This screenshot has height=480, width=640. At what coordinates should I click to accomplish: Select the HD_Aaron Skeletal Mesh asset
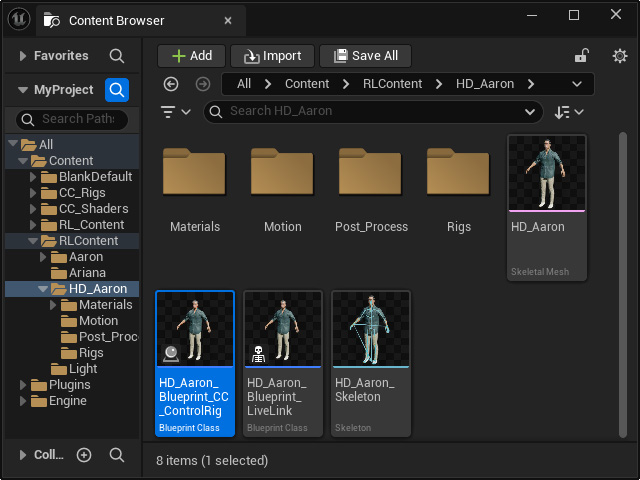547,208
